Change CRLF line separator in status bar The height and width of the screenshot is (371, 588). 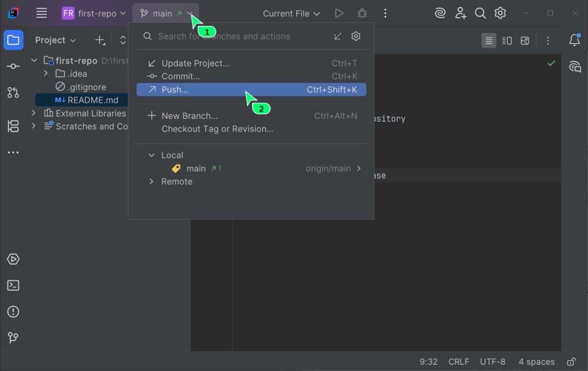tap(459, 362)
